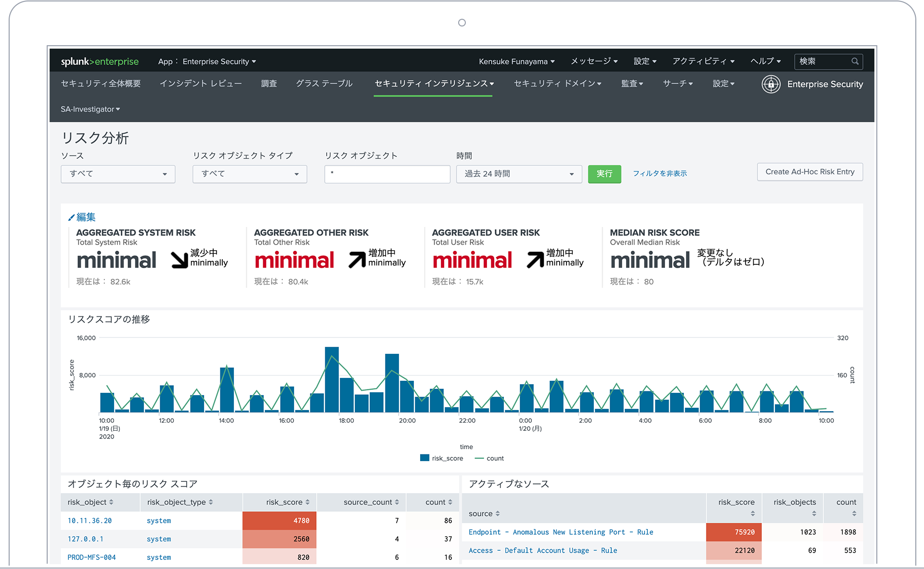Click the 2560 risk score cell
Screen dimensions: 924x569
(x=280, y=539)
